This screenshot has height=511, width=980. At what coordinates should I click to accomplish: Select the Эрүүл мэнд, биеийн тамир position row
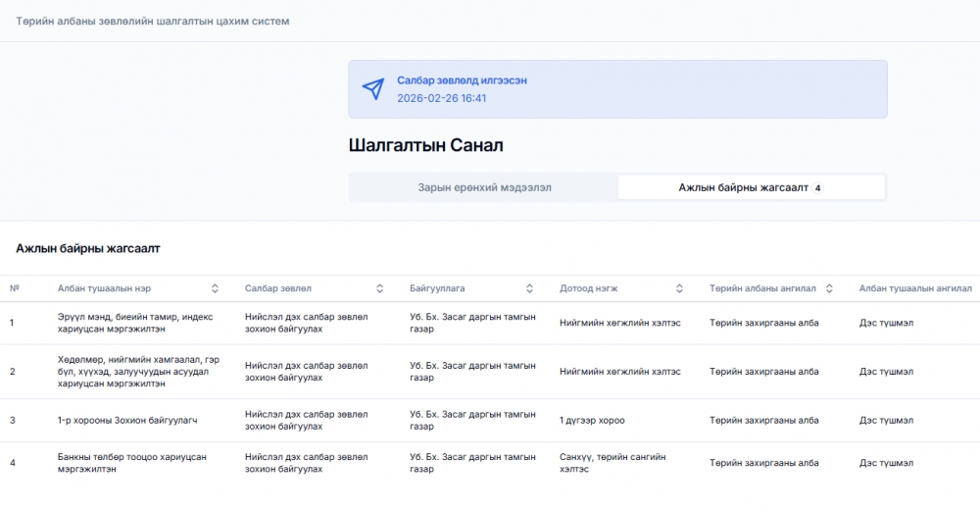tap(490, 323)
